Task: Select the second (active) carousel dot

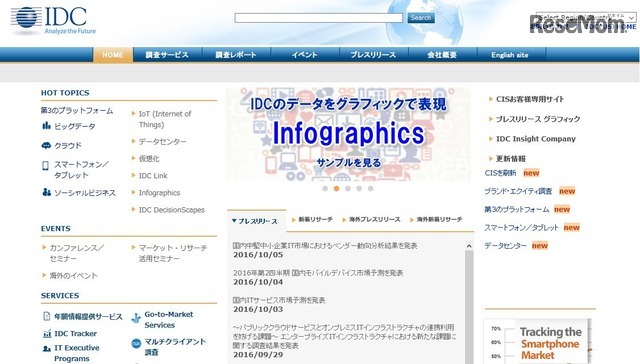Action: point(336,189)
